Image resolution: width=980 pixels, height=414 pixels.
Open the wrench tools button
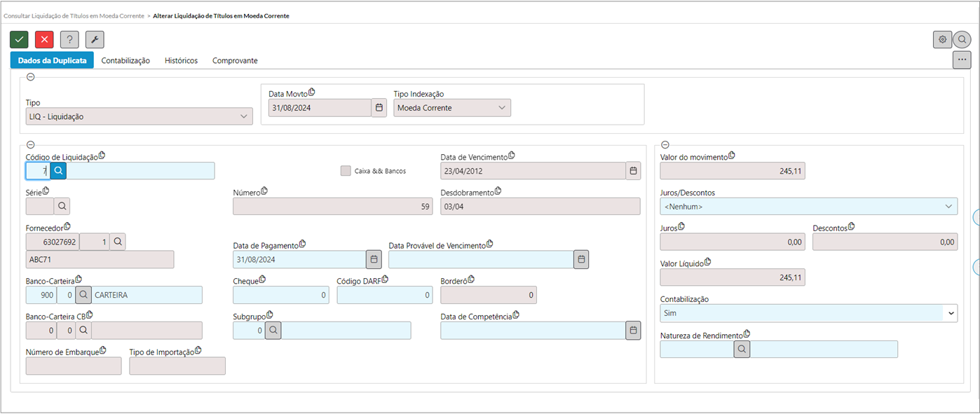(95, 40)
